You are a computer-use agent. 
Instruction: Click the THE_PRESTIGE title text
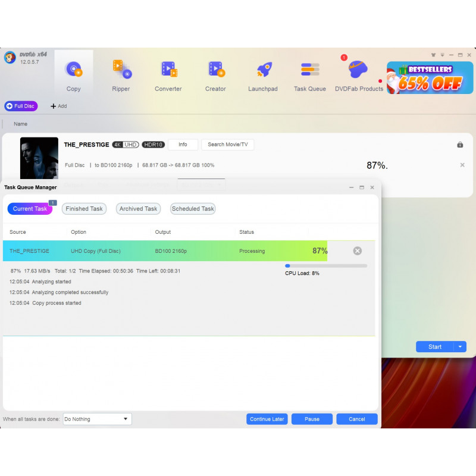pos(86,145)
